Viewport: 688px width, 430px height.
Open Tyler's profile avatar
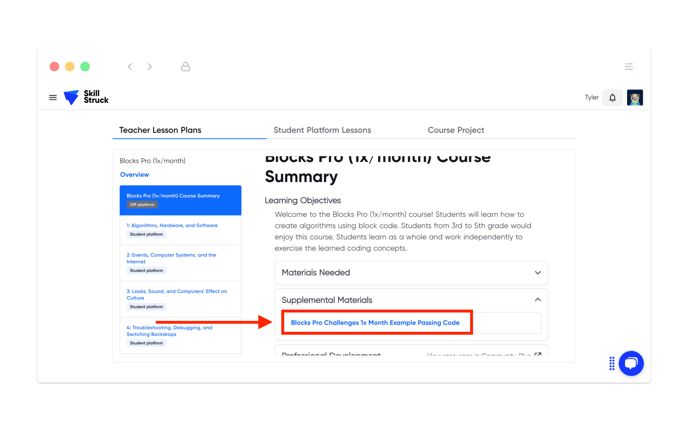pyautogui.click(x=634, y=97)
